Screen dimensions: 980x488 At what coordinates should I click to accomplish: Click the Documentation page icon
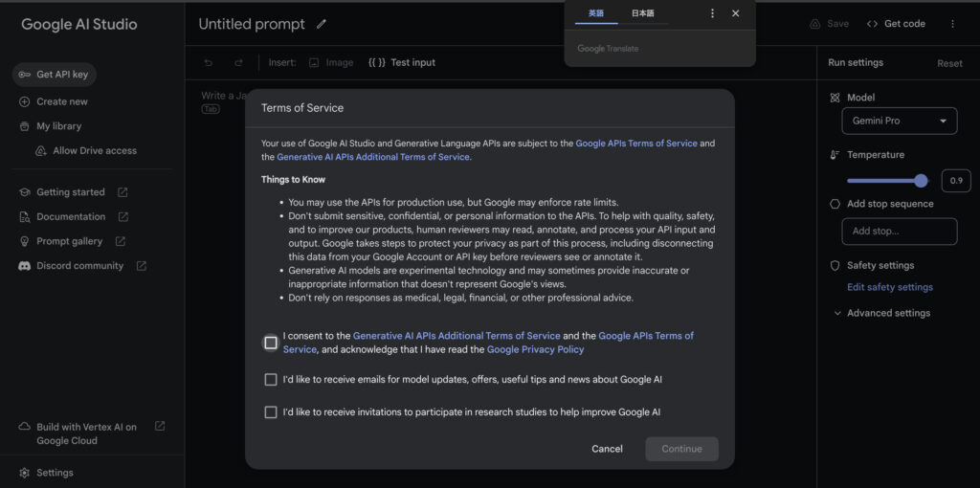pos(24,217)
